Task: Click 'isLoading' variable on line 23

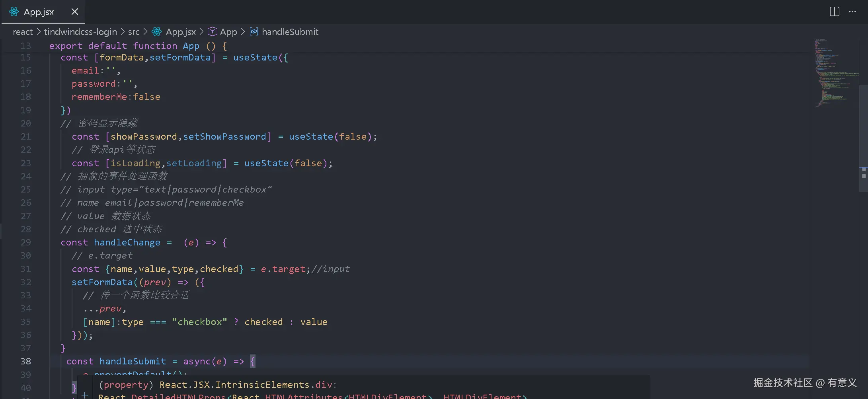Action: tap(135, 163)
